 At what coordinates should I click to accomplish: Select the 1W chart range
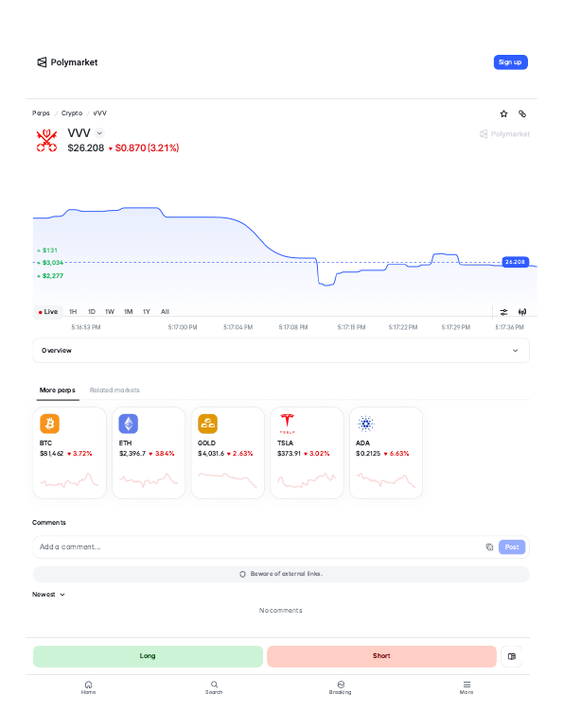pyautogui.click(x=110, y=312)
